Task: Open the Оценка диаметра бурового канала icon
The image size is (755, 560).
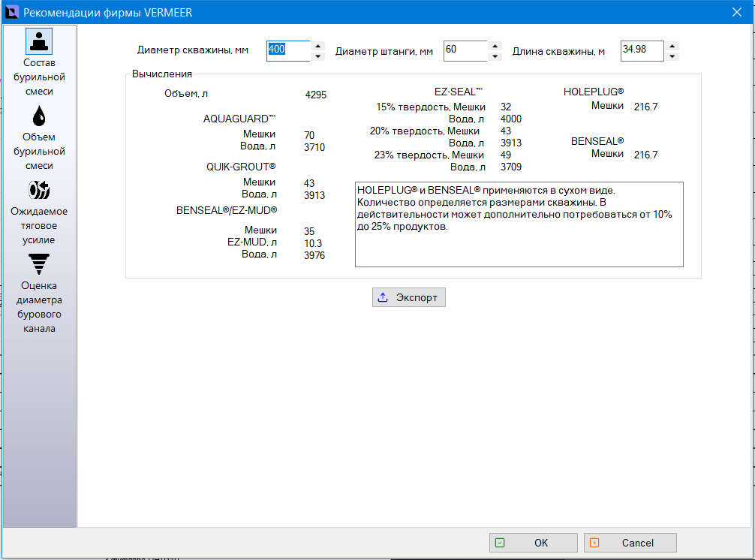Action: [x=39, y=264]
